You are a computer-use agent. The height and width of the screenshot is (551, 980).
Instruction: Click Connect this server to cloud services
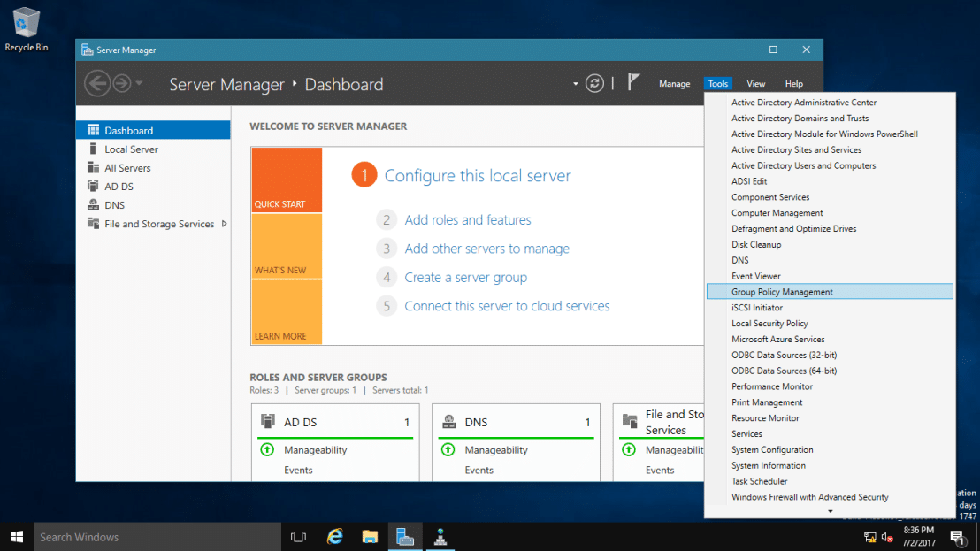[x=507, y=306]
